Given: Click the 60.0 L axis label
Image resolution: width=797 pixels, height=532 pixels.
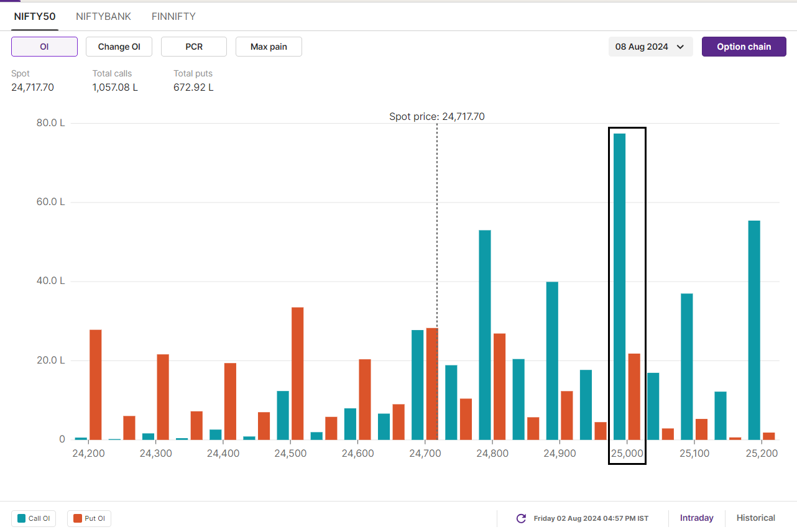Looking at the screenshot, I should click(x=50, y=202).
